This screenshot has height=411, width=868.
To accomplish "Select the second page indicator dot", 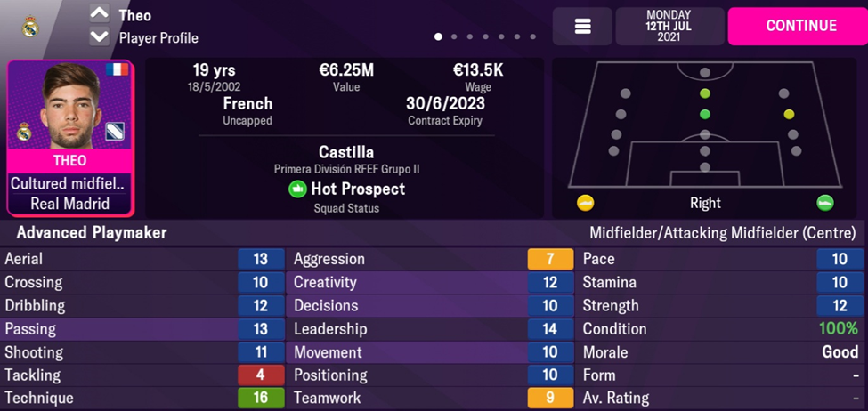I will 454,37.
